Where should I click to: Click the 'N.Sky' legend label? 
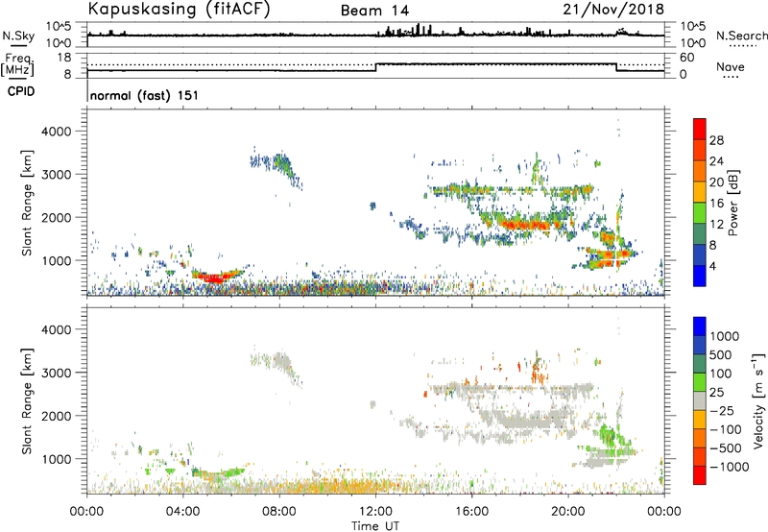[18, 36]
